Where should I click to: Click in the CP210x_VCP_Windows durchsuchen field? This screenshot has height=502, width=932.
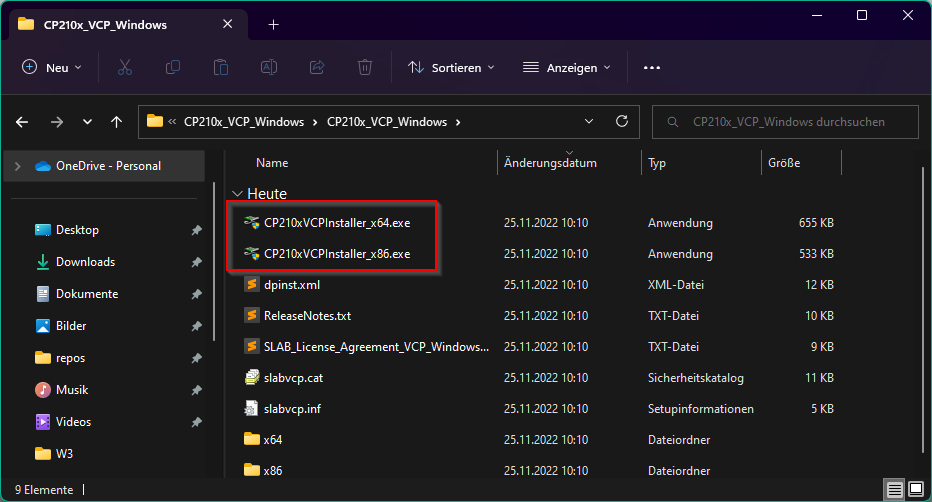pos(785,122)
